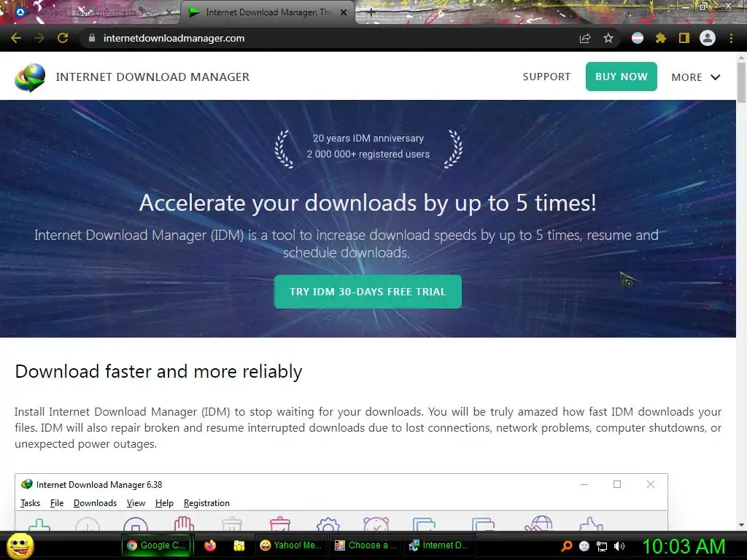Click the Tasks menu in IDM screenshot
This screenshot has width=747, height=560.
(30, 503)
